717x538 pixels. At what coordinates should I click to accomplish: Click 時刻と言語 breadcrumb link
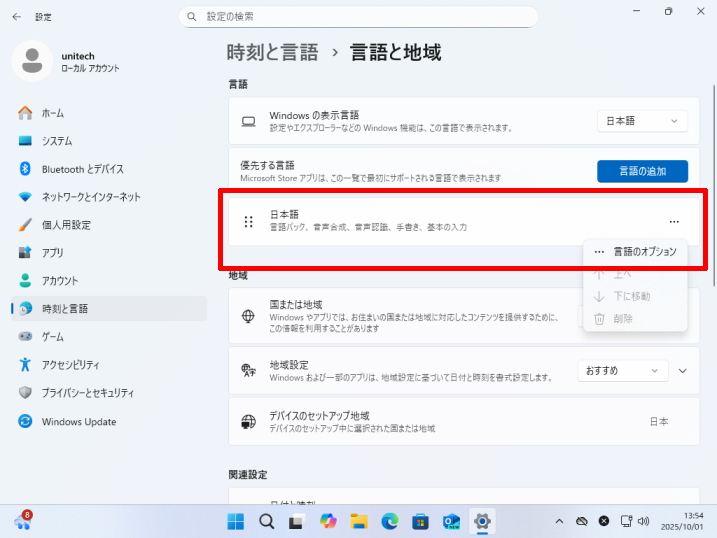coord(272,52)
